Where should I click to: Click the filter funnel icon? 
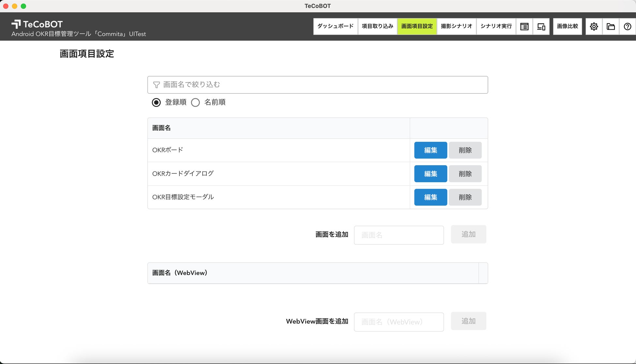click(157, 85)
